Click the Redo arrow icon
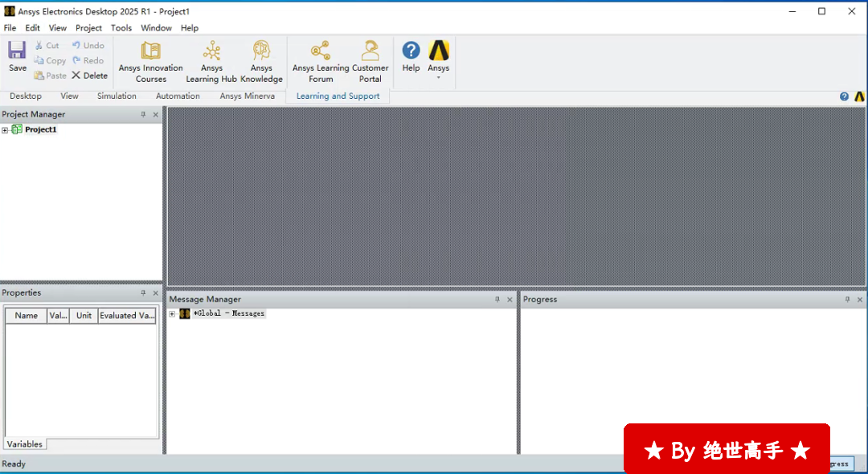The height and width of the screenshot is (474, 868). pos(76,60)
